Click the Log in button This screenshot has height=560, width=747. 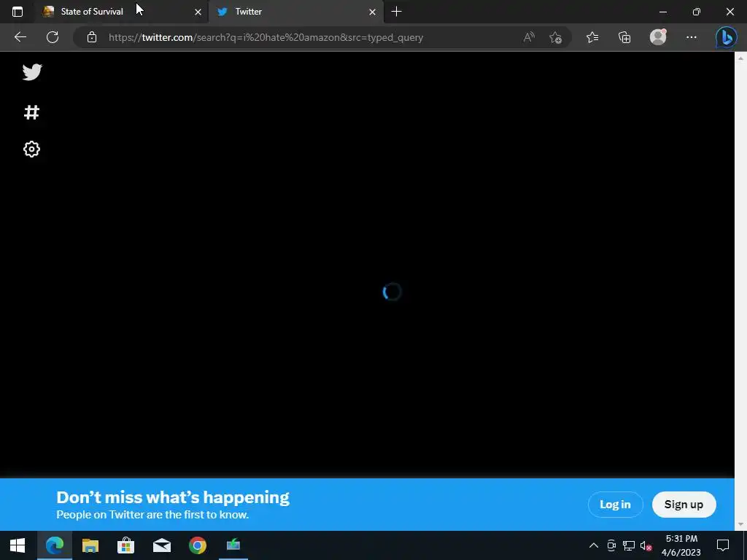[x=615, y=505]
